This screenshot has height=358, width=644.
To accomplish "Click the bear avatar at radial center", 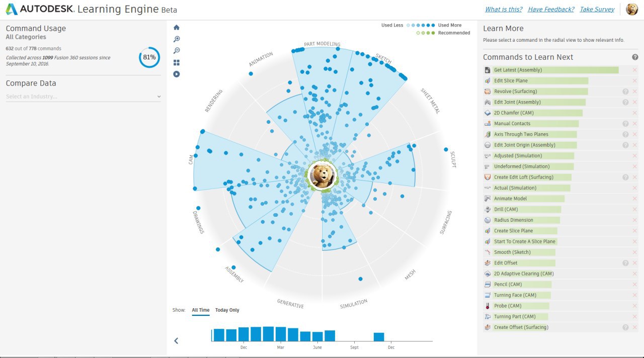I will tap(322, 175).
